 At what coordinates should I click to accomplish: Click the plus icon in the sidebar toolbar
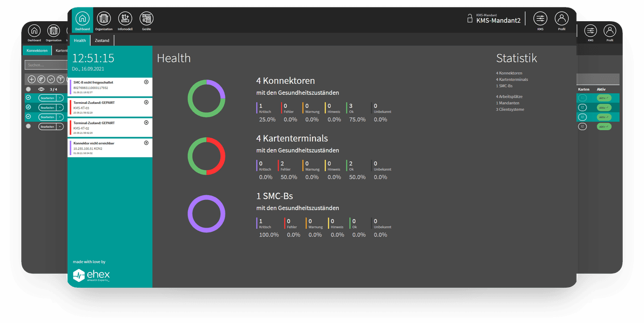point(32,79)
